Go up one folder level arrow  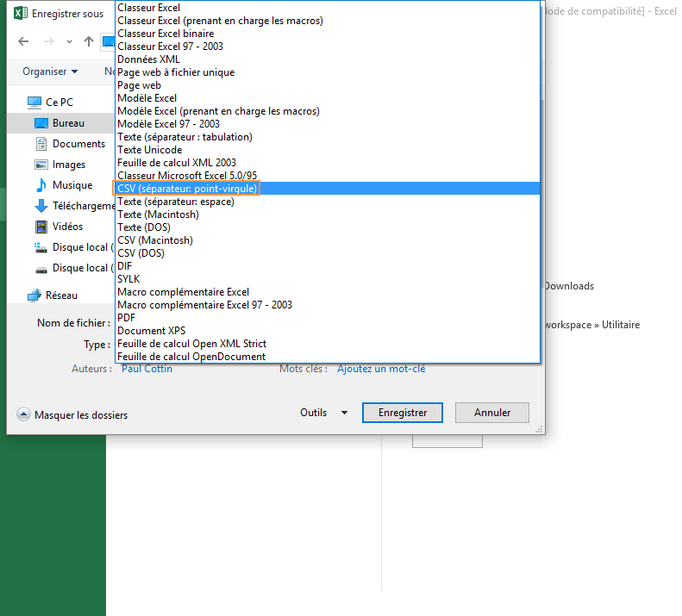click(x=89, y=41)
